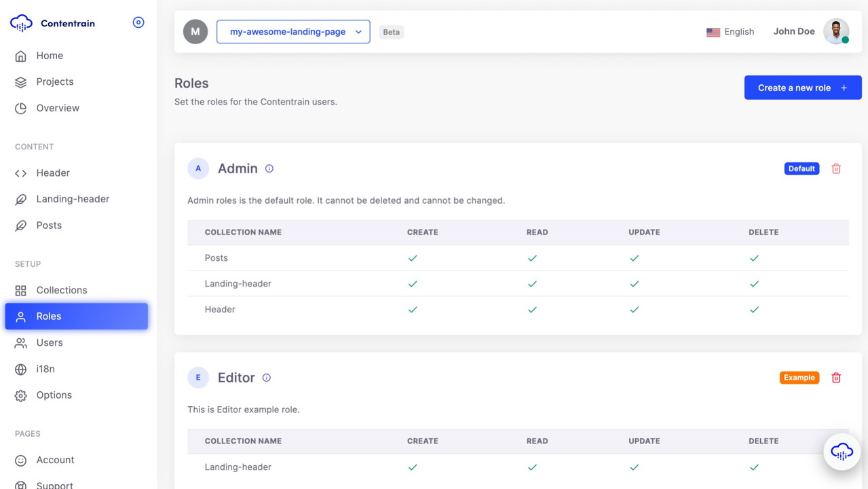Toggle Posts create permission checkmark in Admin

[413, 258]
